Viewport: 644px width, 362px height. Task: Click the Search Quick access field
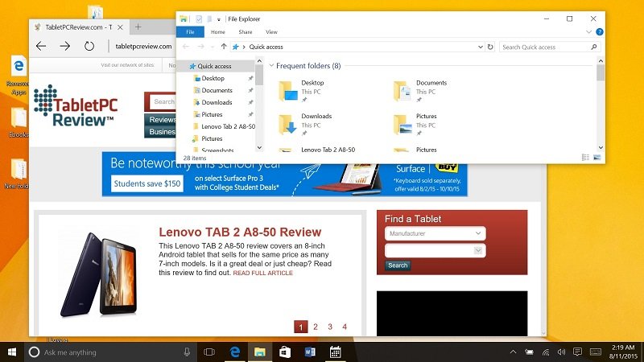click(x=550, y=47)
